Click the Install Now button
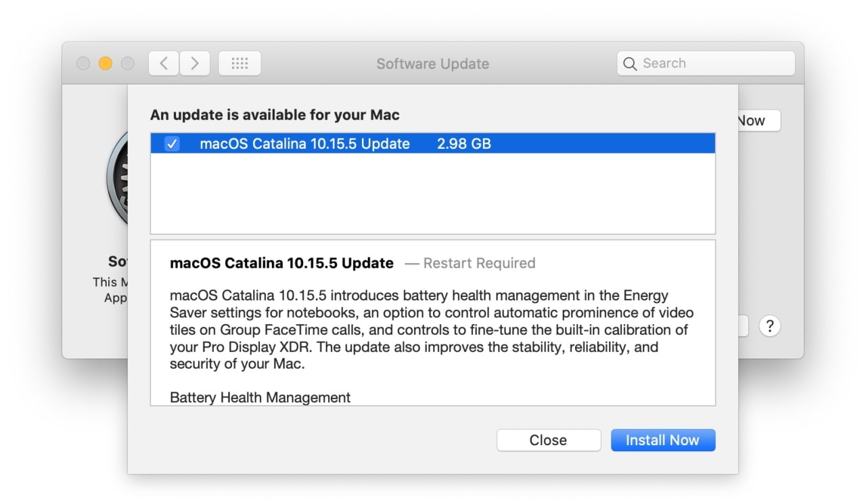This screenshot has width=866, height=504. tap(662, 440)
